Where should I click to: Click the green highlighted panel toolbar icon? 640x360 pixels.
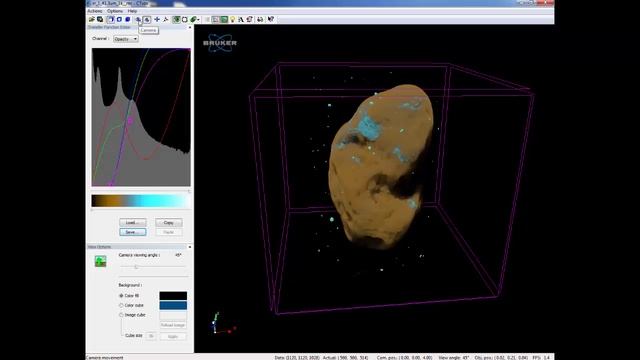224,19
